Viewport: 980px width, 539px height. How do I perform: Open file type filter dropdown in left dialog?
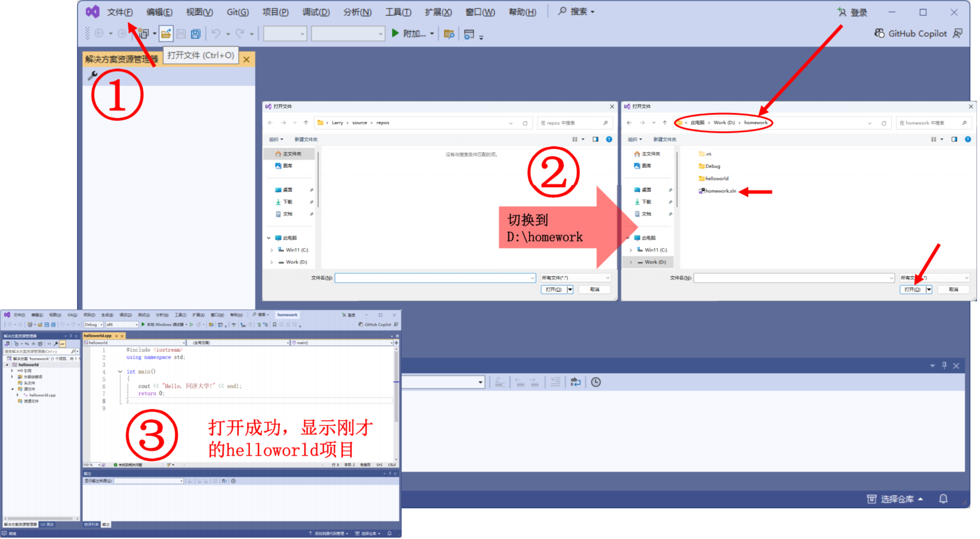tap(576, 278)
